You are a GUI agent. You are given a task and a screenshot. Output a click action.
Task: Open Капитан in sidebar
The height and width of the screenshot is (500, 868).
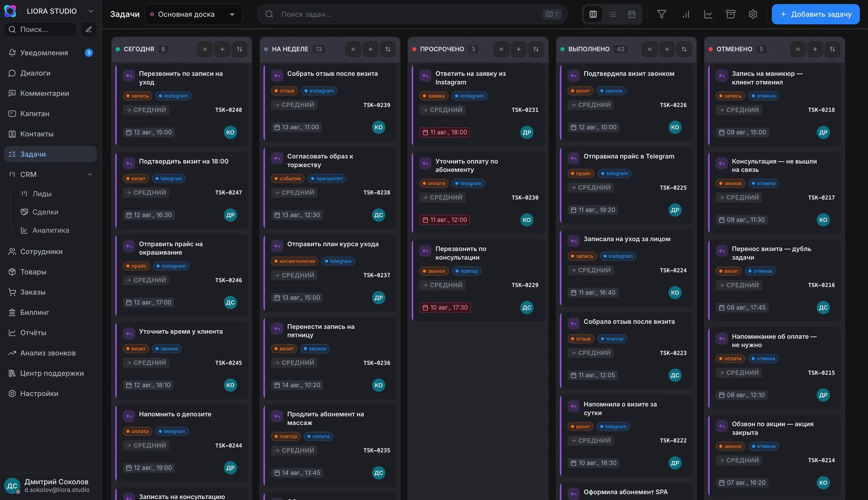pos(50,113)
